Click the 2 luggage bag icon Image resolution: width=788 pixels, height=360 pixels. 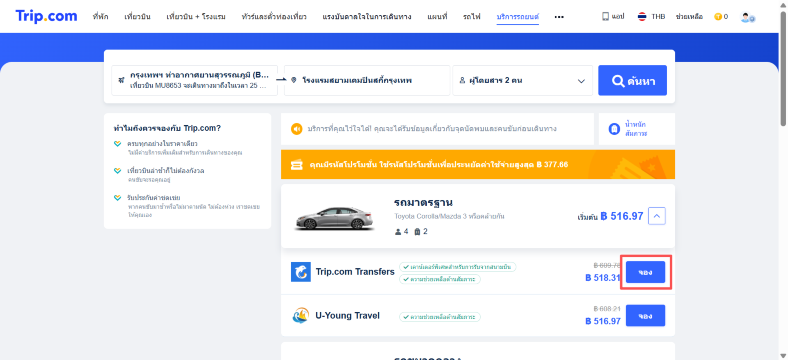pos(417,232)
